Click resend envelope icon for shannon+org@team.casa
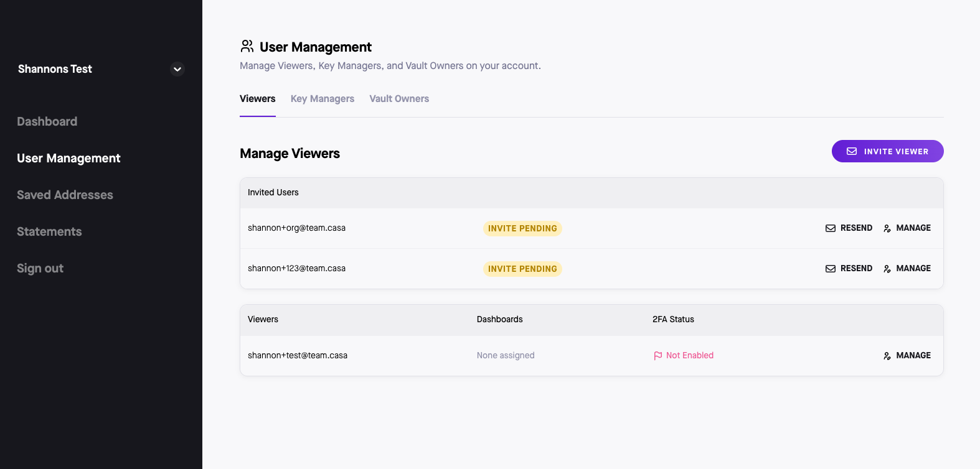The image size is (980, 469). pos(831,228)
